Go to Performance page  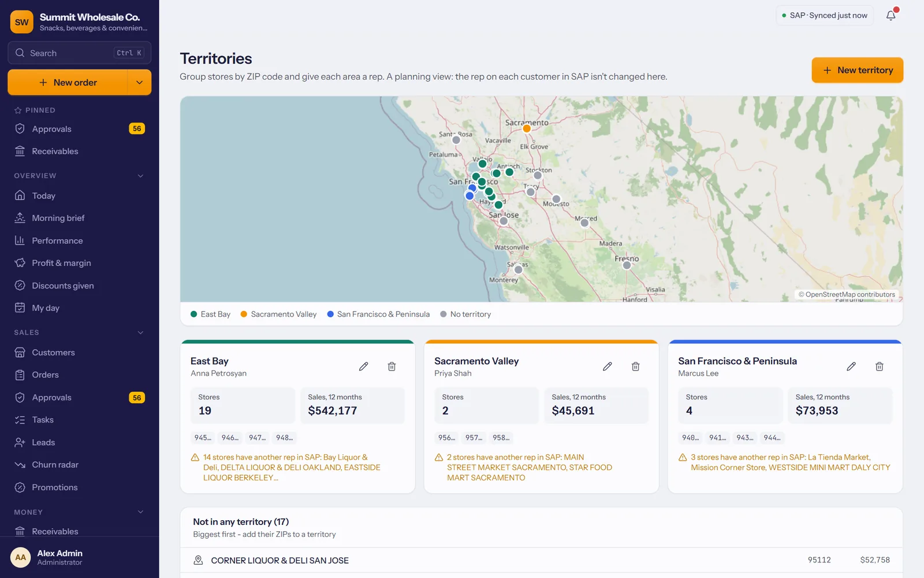point(80,240)
